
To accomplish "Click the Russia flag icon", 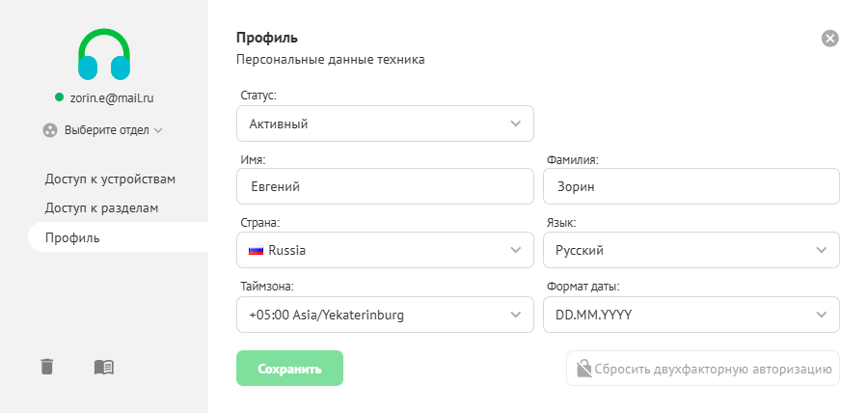I will pos(257,250).
